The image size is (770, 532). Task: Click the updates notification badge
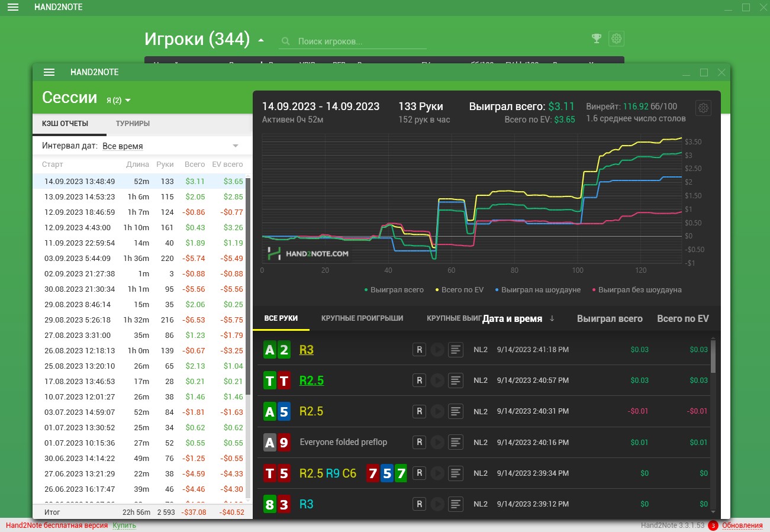point(713,525)
